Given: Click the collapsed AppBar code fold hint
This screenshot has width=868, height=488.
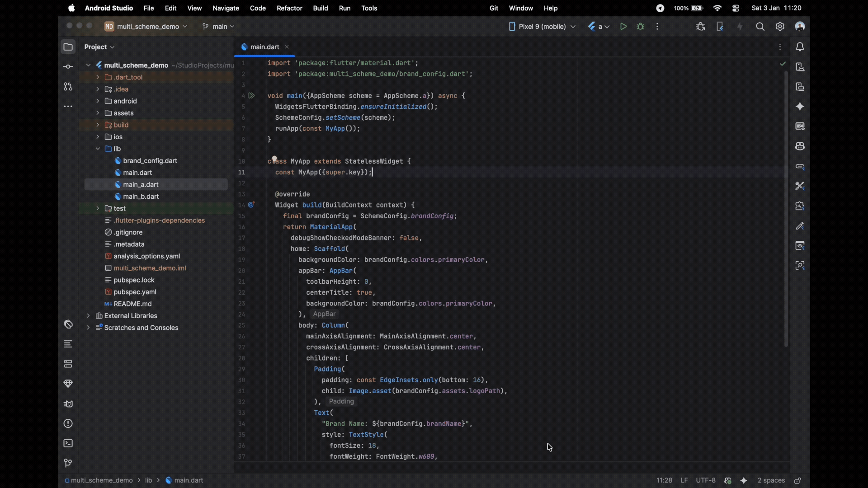Looking at the screenshot, I should tap(324, 314).
